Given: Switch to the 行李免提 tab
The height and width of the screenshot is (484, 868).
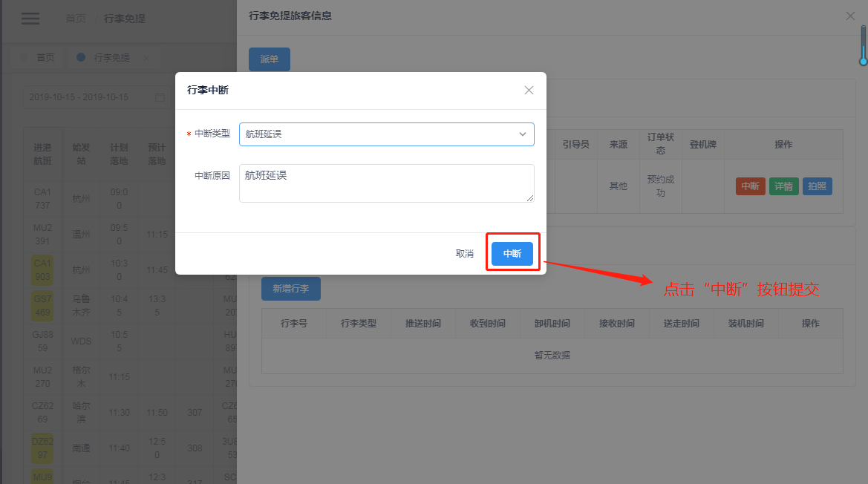Looking at the screenshot, I should tap(112, 57).
